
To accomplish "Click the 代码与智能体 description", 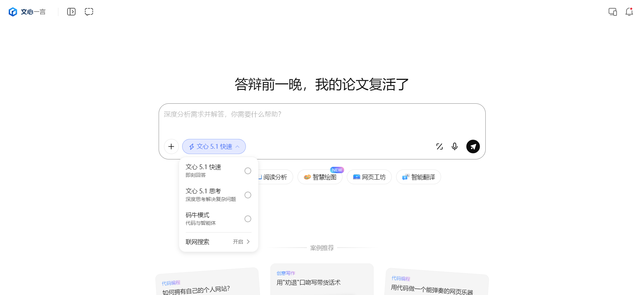I will [201, 223].
